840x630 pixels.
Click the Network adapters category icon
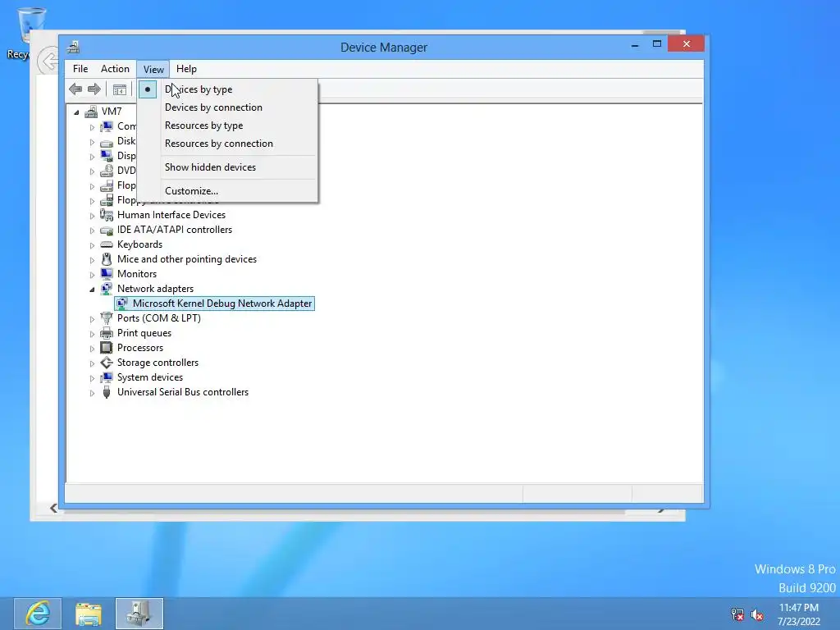107,289
